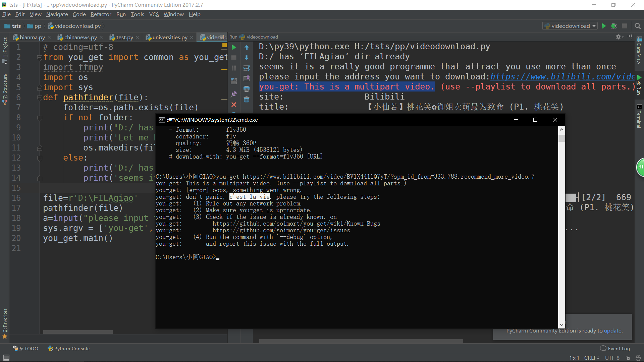Close the Run tab with red X
644x362 pixels.
point(234,105)
